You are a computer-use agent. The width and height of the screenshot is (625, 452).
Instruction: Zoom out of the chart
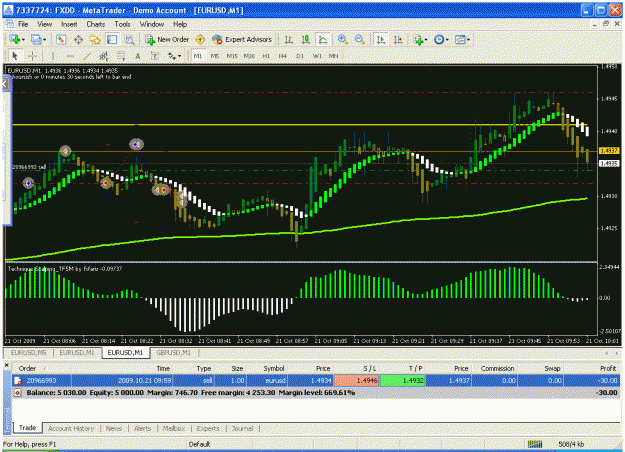359,39
